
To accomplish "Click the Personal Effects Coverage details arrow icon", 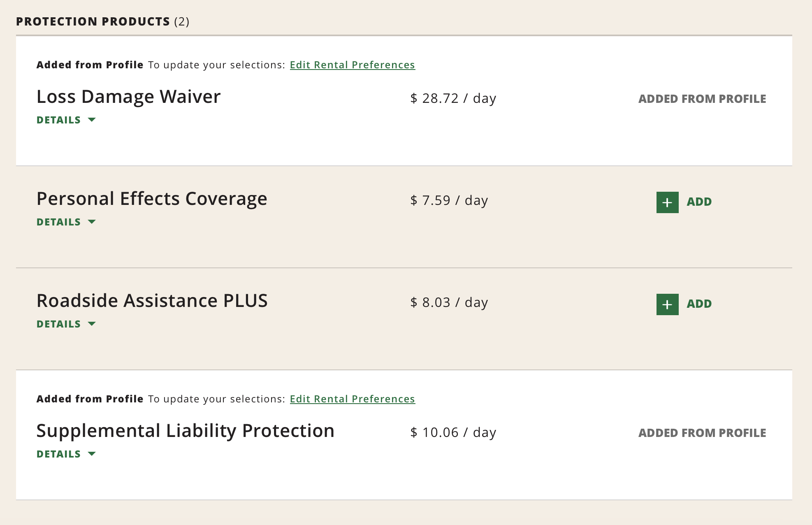I will click(92, 222).
